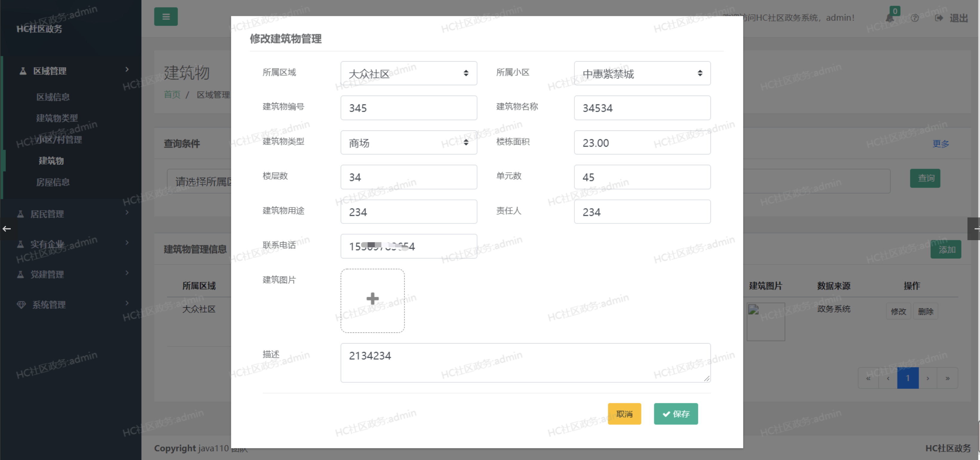Toggle the sidebar hamburger menu button
The image size is (980, 460).
tap(166, 17)
